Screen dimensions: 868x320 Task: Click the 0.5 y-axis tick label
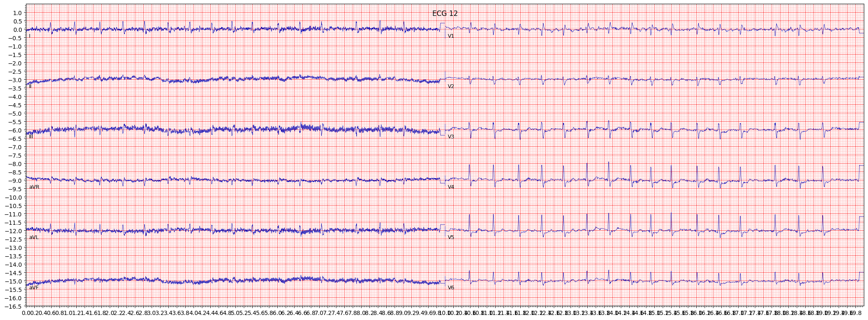[x=17, y=21]
